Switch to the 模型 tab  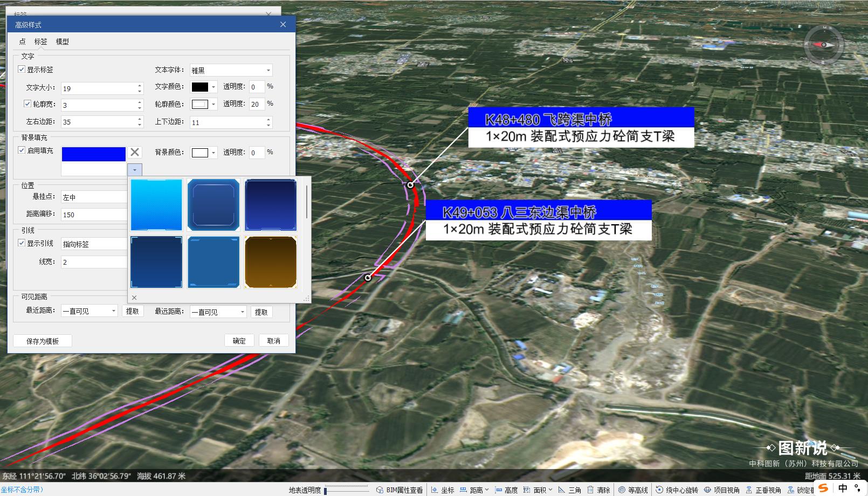pos(63,42)
